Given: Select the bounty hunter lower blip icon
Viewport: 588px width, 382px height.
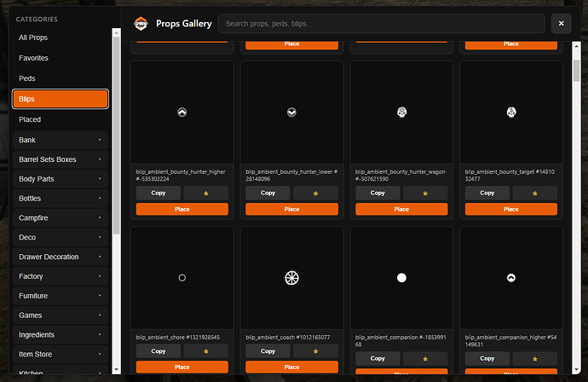Looking at the screenshot, I should (x=291, y=112).
